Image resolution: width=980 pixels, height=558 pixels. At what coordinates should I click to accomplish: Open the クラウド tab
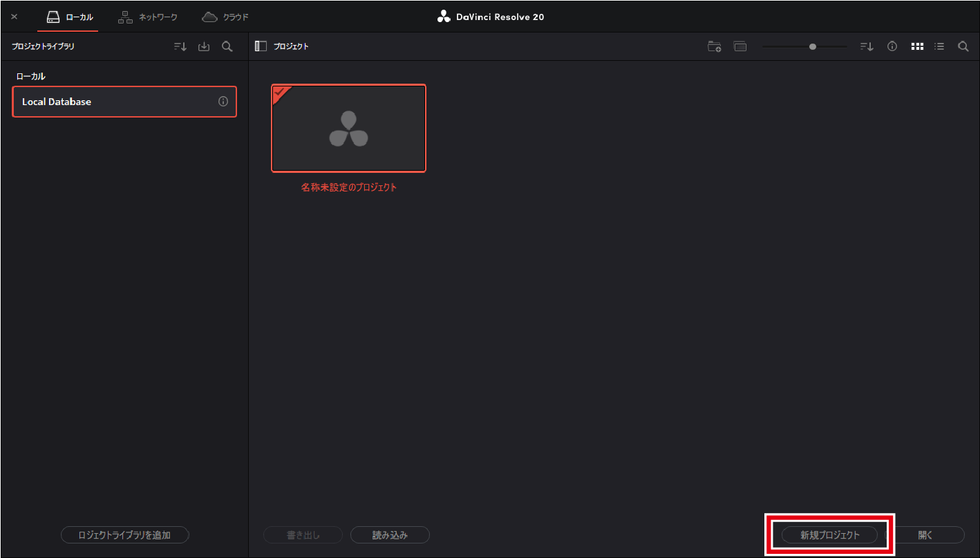pyautogui.click(x=225, y=17)
